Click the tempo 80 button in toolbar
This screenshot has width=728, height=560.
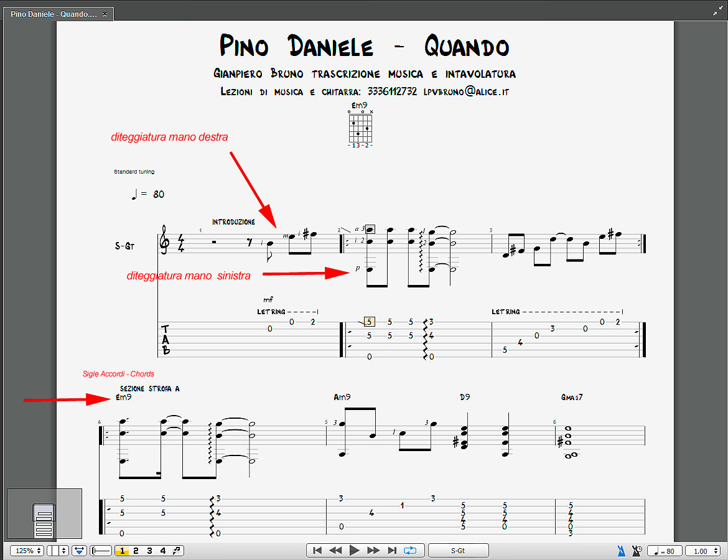[x=665, y=551]
